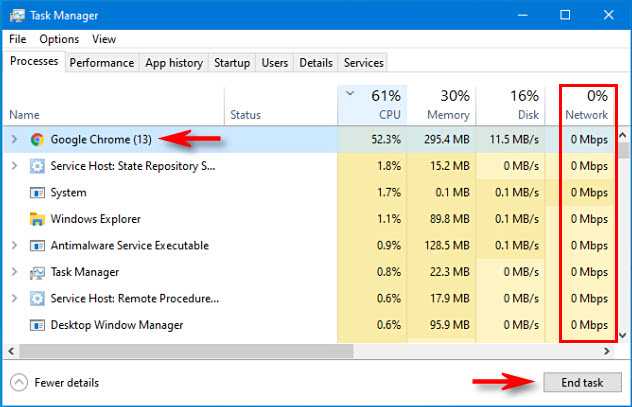Click the Service Host: Remote Procedure gear icon
The width and height of the screenshot is (632, 407).
(x=37, y=299)
